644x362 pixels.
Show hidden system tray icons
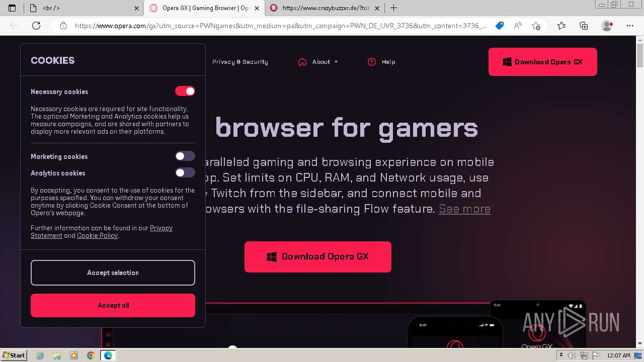(x=562, y=355)
